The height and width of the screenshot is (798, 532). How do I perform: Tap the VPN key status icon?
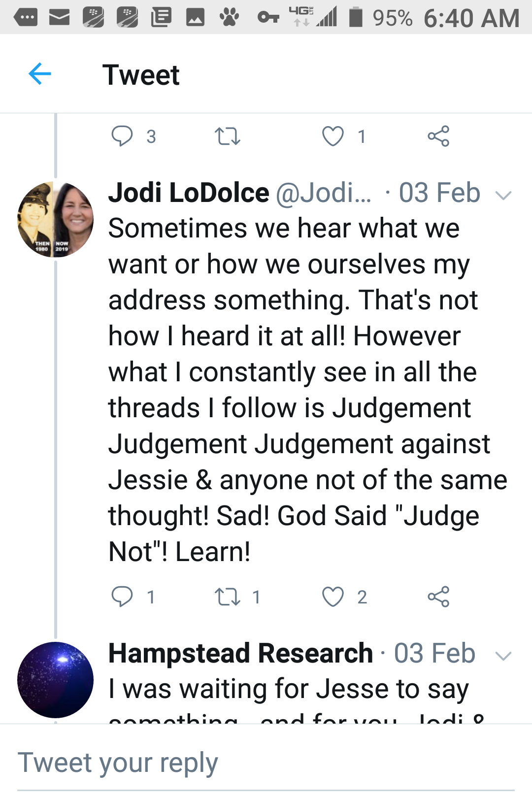[x=268, y=18]
